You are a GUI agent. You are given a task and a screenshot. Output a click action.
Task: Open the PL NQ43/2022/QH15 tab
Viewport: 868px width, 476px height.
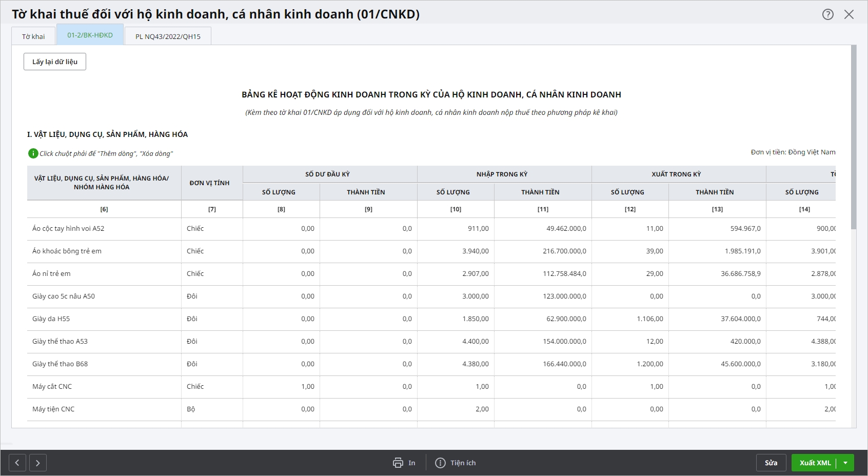pos(168,36)
